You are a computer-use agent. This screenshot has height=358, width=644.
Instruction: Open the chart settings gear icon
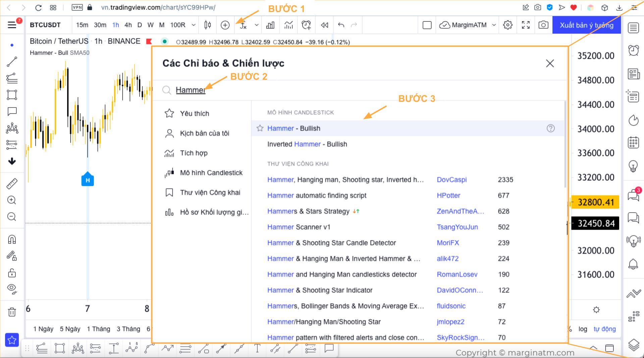coord(508,25)
